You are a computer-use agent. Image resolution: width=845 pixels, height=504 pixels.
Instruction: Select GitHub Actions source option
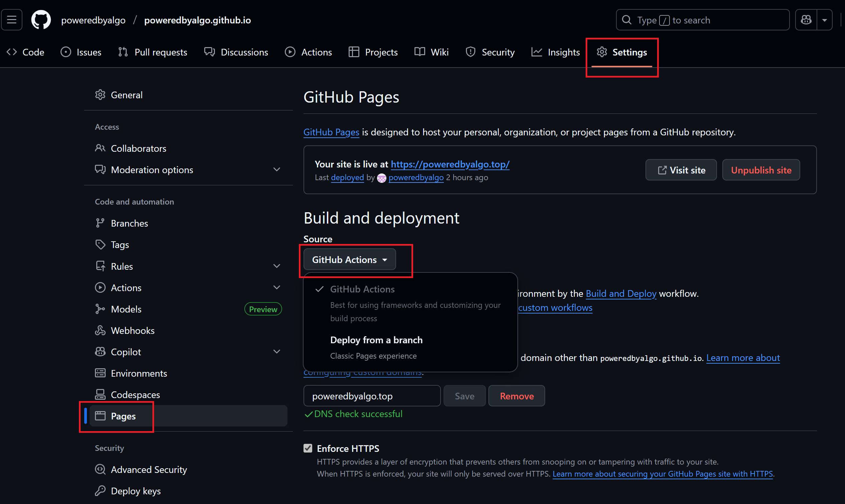pyautogui.click(x=362, y=289)
